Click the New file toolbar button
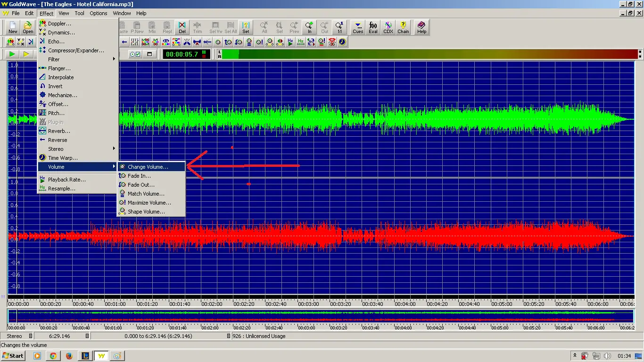The image size is (644, 362). [13, 27]
